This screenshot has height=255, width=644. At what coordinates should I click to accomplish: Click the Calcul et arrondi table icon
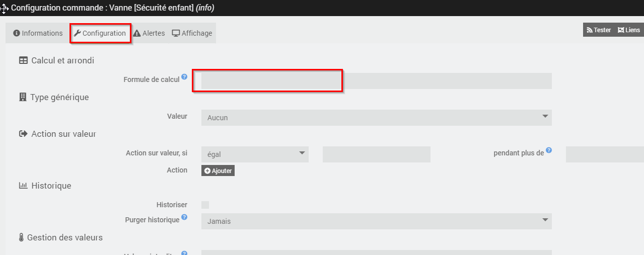click(x=23, y=60)
